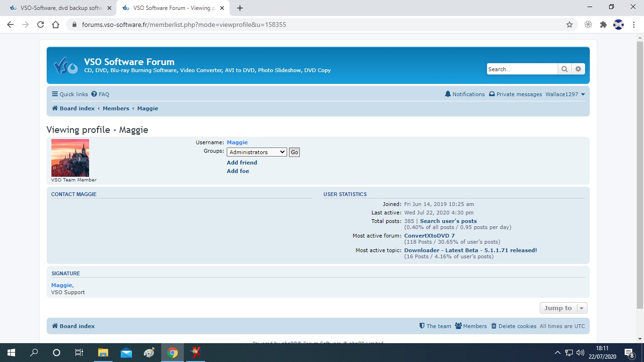
Task: Expand the Wallace1297 user menu
Action: [x=565, y=94]
